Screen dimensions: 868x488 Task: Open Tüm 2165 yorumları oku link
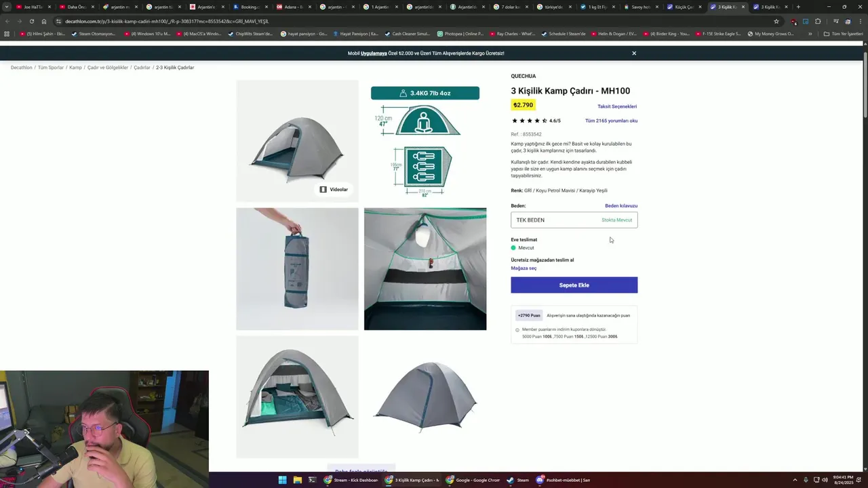click(611, 121)
